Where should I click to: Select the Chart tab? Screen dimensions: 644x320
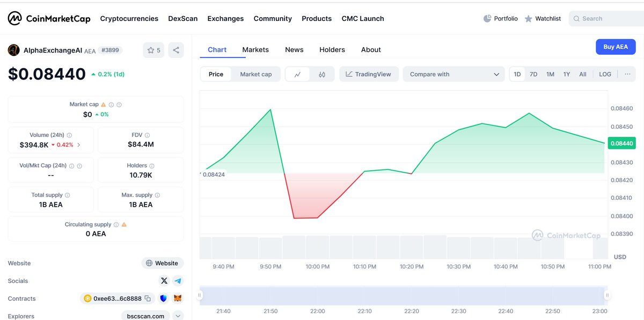[217, 49]
